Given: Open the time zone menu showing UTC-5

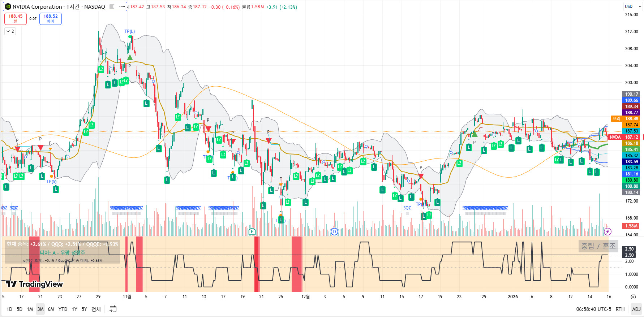Looking at the screenshot, I should click(594, 309).
